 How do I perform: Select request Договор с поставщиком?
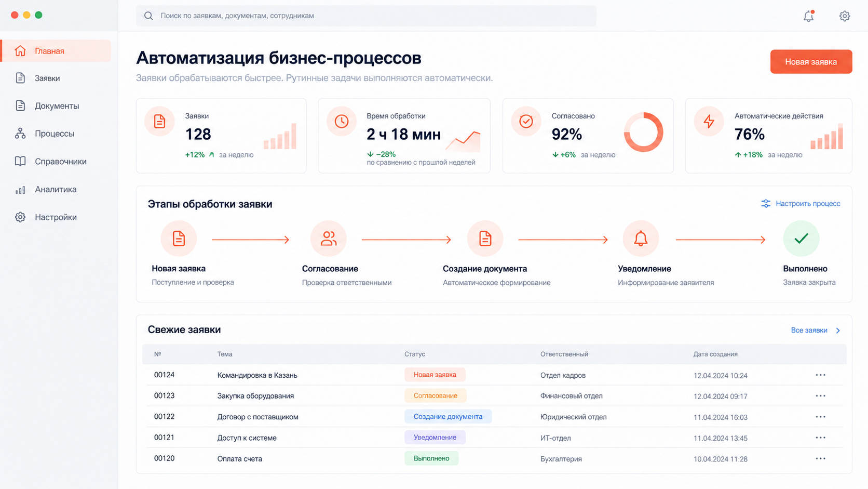pos(257,417)
